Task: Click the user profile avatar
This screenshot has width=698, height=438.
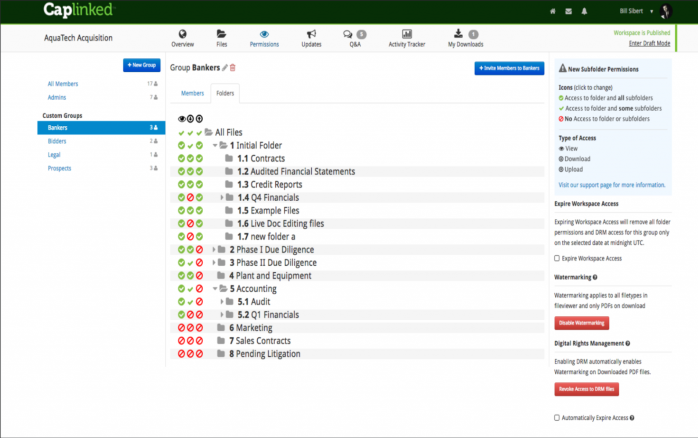Action: pyautogui.click(x=666, y=12)
